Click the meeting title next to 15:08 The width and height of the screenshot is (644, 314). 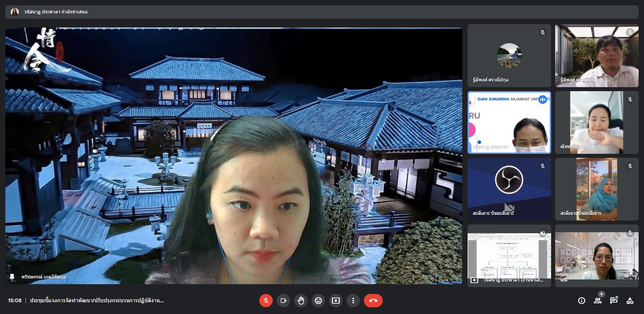click(x=97, y=301)
